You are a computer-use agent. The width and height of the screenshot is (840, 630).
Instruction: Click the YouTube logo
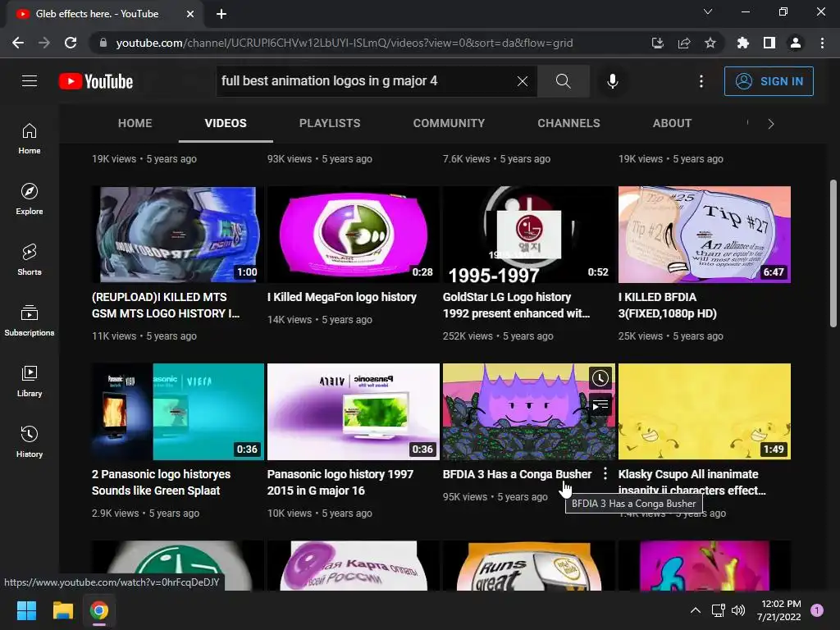[x=96, y=81]
